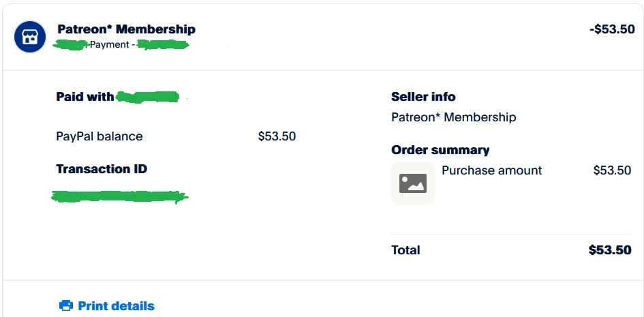Click the Payment text under the title

tap(110, 45)
